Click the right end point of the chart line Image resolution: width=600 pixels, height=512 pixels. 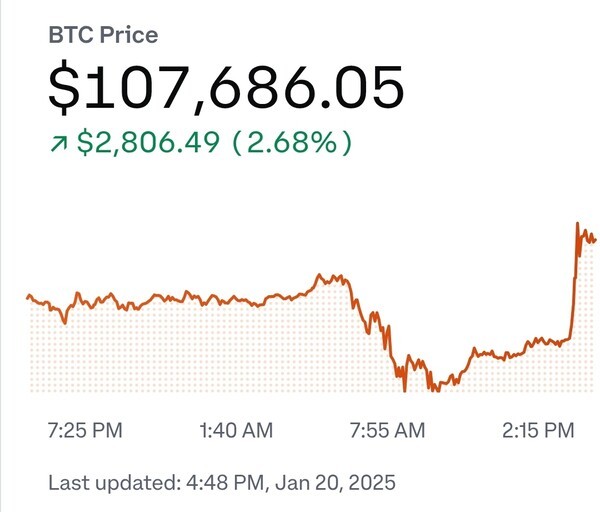(x=595, y=240)
